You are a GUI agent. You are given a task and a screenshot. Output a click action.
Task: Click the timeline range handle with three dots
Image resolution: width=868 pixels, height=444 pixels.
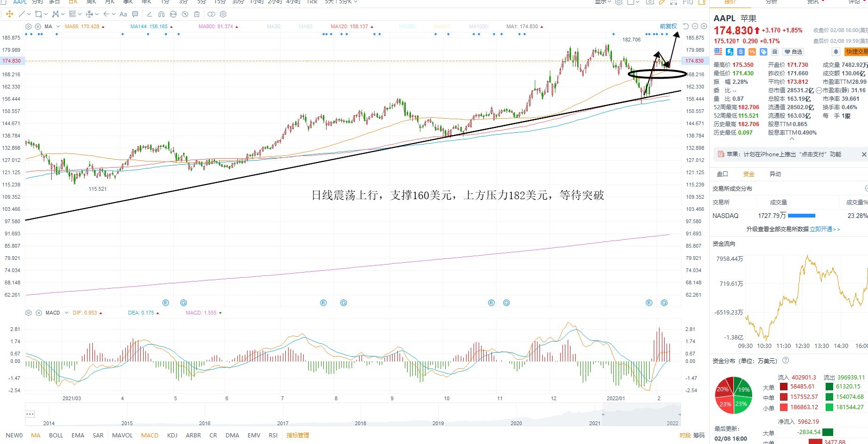pyautogui.click(x=30, y=414)
